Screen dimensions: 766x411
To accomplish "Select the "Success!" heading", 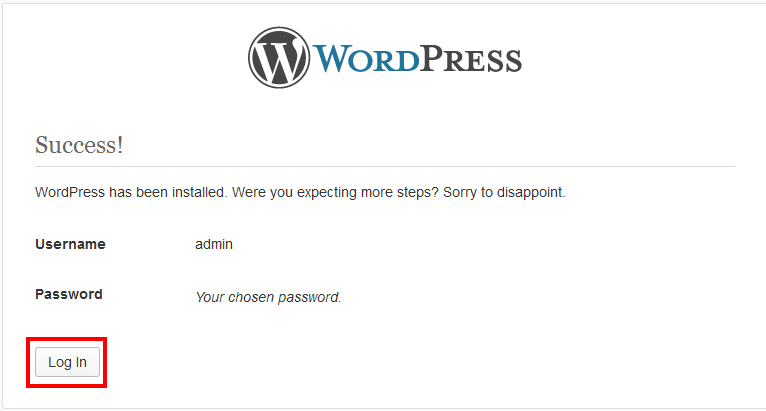I will coord(79,144).
